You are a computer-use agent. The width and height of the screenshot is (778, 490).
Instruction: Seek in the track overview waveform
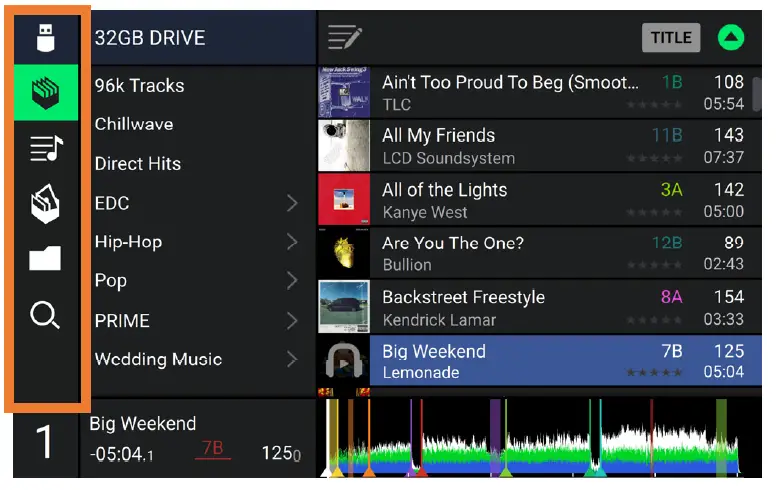pyautogui.click(x=539, y=437)
